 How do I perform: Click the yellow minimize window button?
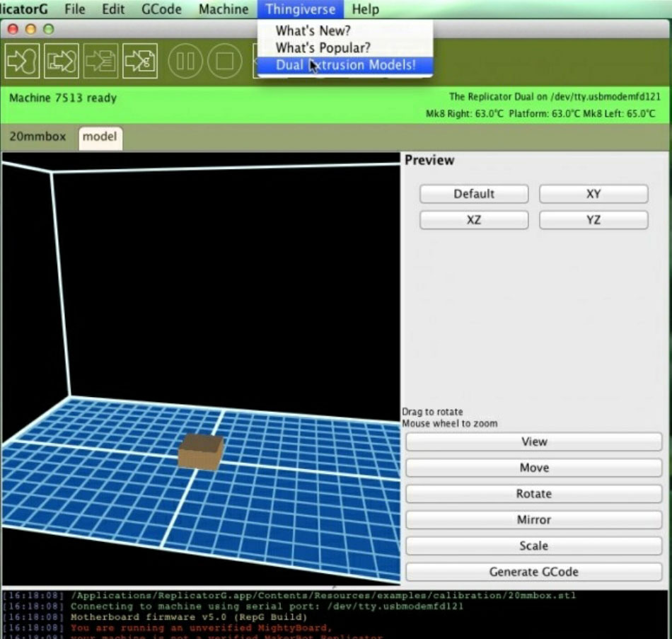(30, 30)
